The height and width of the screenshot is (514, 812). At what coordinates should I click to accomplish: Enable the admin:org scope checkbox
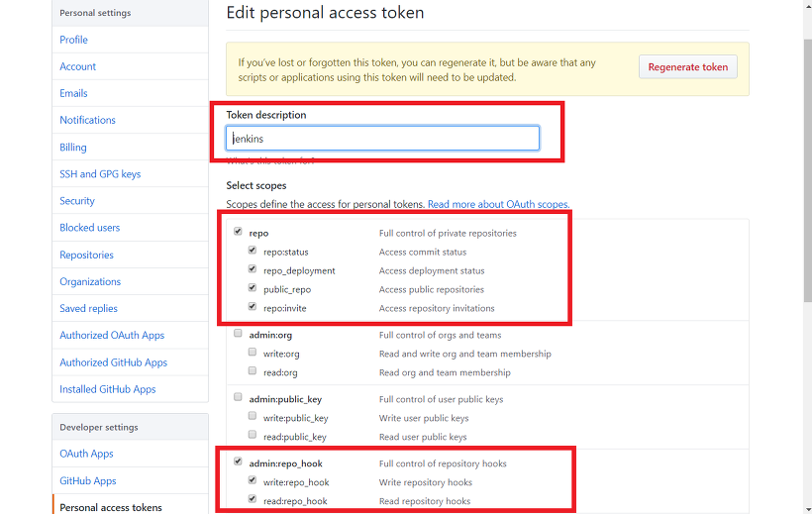[238, 334]
